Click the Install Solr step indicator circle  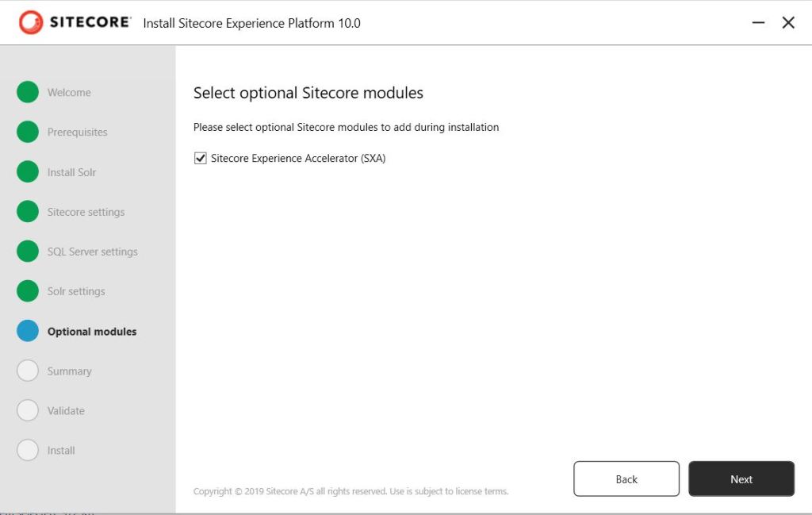click(28, 171)
